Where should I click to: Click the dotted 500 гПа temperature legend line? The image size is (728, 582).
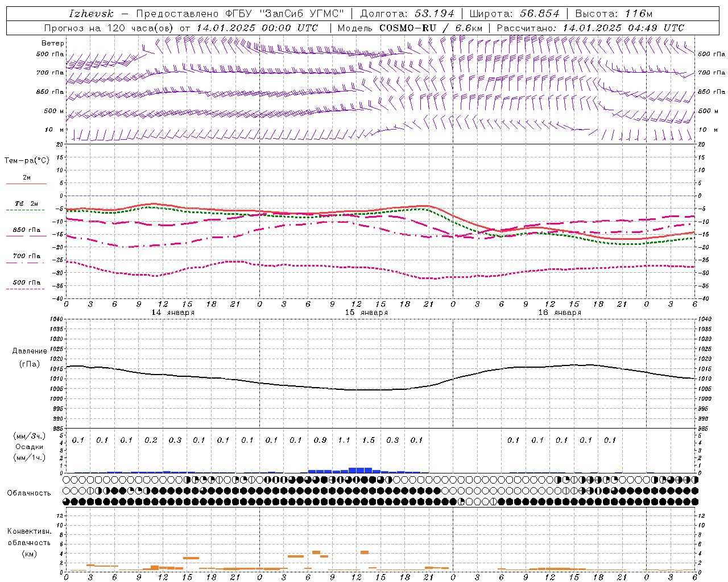pyautogui.click(x=26, y=289)
